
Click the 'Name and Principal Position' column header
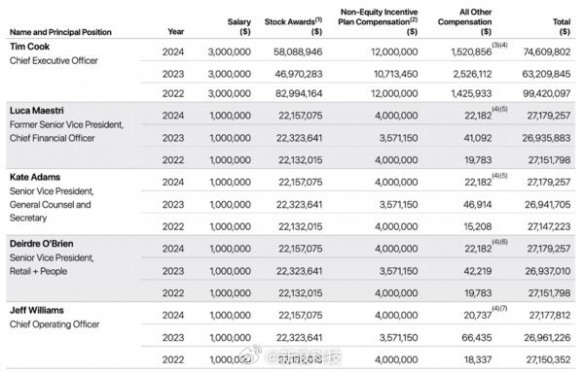[60, 32]
